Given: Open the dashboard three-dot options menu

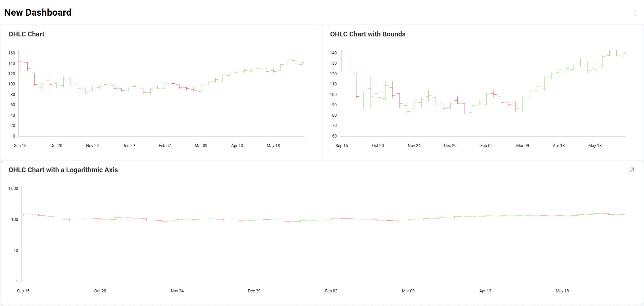Looking at the screenshot, I should point(635,13).
